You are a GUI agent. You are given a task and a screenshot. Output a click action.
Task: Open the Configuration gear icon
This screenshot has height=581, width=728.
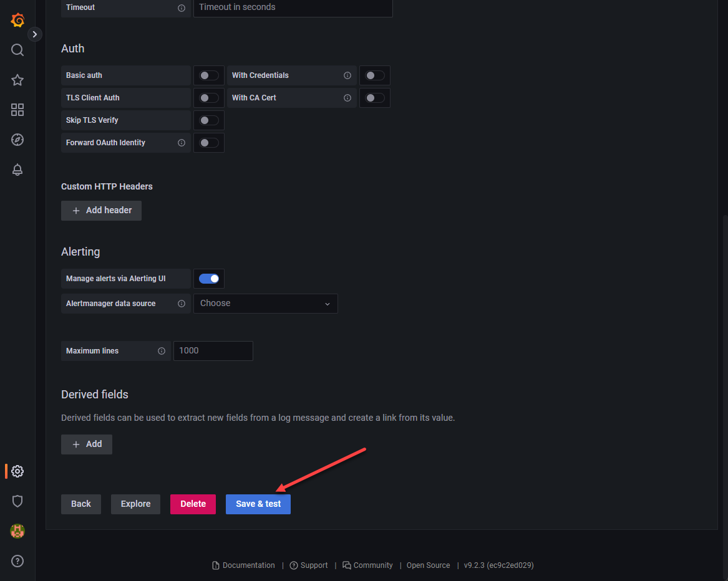click(x=17, y=471)
